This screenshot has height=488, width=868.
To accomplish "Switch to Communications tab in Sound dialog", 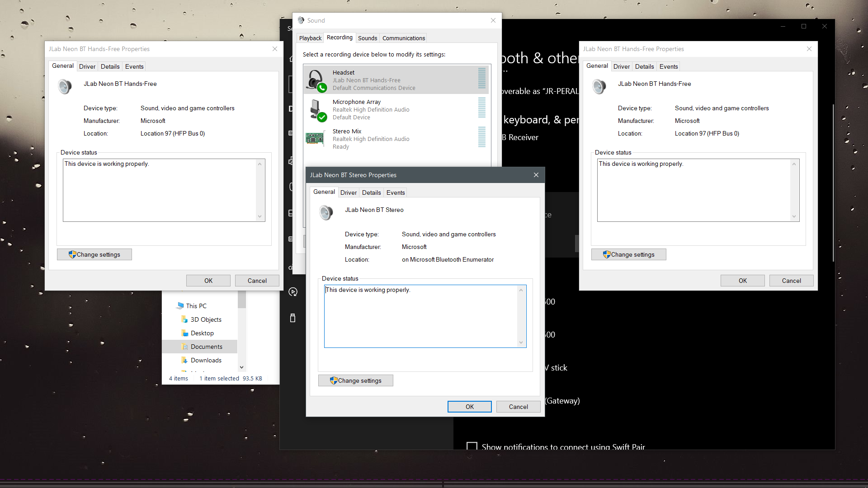I will click(404, 38).
